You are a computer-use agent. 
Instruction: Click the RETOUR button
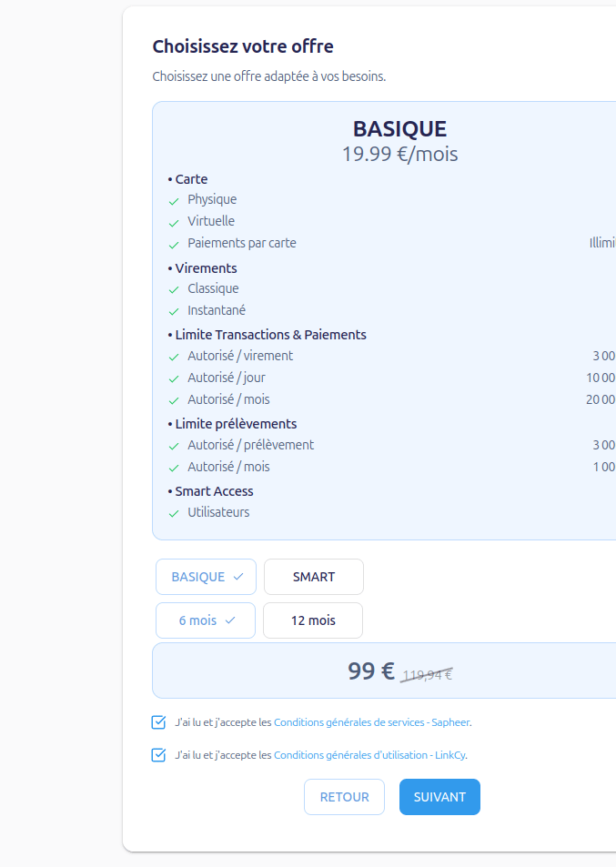coord(344,797)
